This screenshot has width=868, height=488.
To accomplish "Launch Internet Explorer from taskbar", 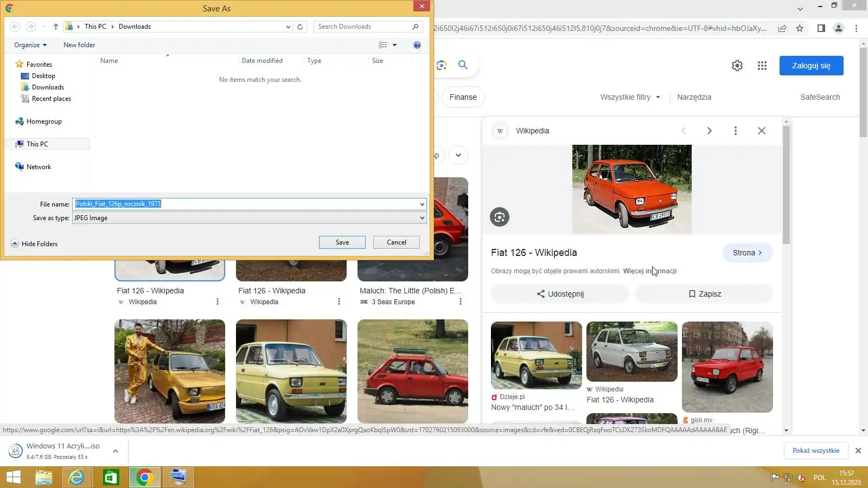I will click(76, 477).
